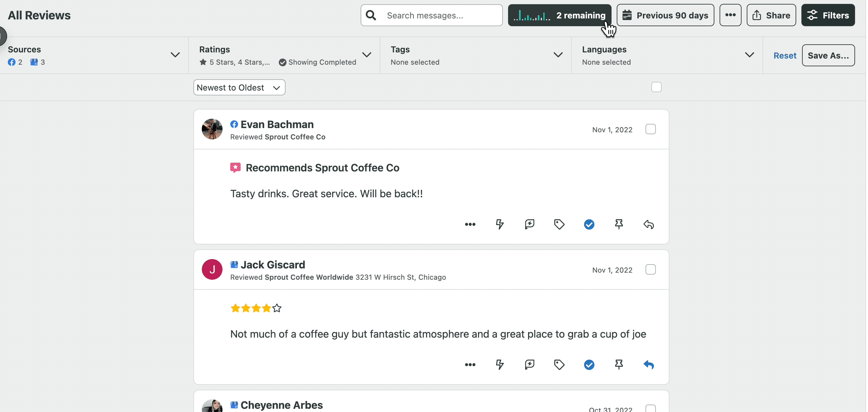
Task: Tag Evan Bachman's review
Action: pyautogui.click(x=559, y=224)
